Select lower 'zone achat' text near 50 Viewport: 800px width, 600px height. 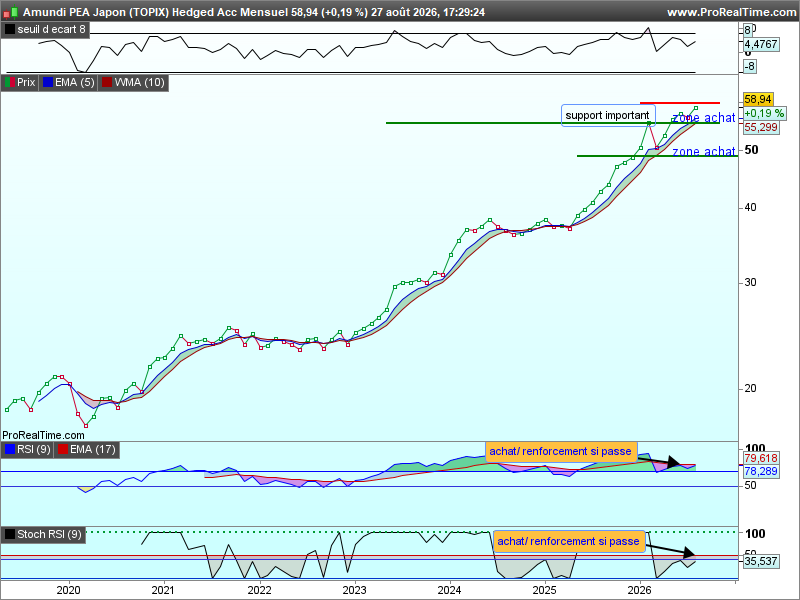coord(704,152)
